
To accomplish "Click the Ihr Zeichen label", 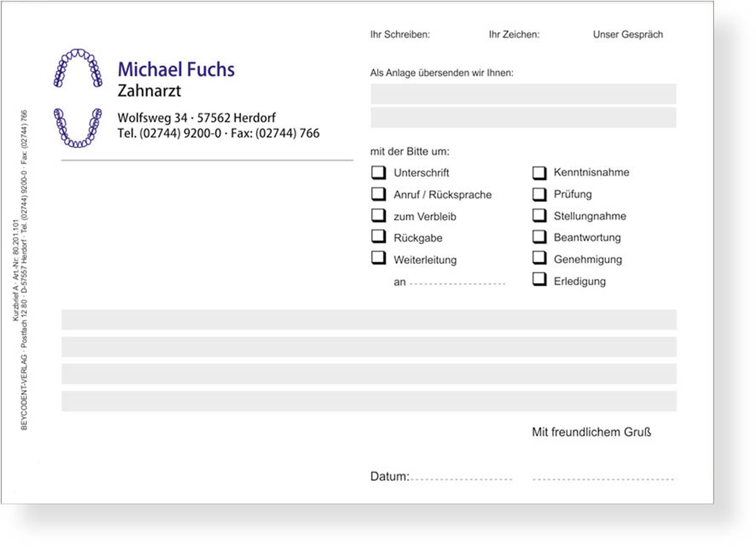I will coord(514,34).
